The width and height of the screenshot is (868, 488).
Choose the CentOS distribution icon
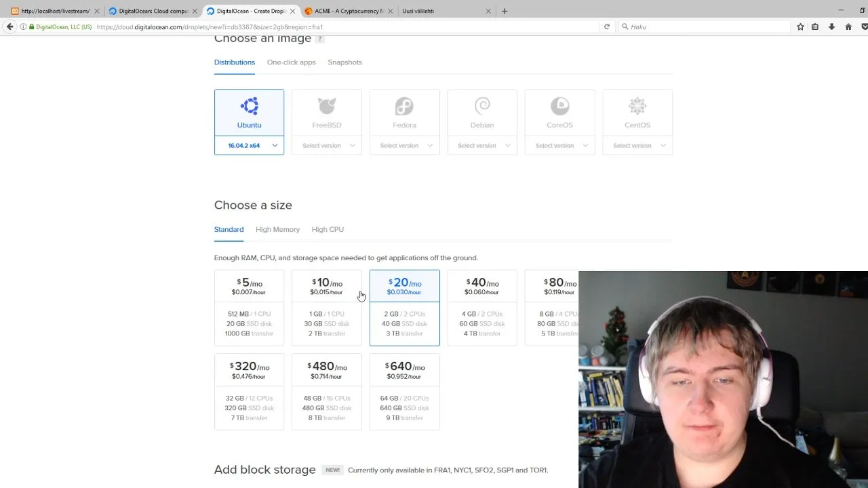pos(637,106)
